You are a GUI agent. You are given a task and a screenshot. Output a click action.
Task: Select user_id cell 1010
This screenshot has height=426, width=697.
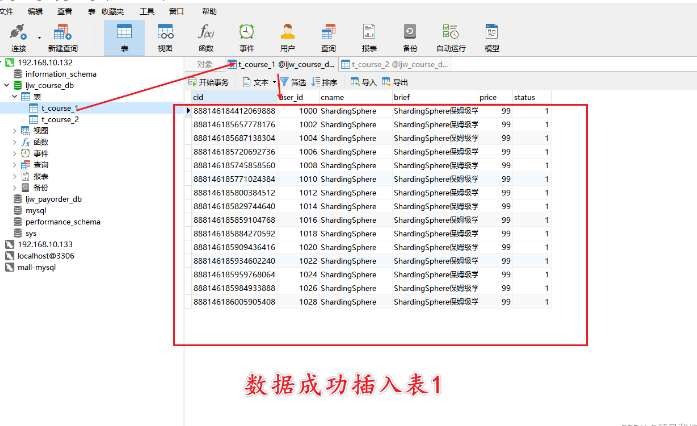click(x=298, y=179)
